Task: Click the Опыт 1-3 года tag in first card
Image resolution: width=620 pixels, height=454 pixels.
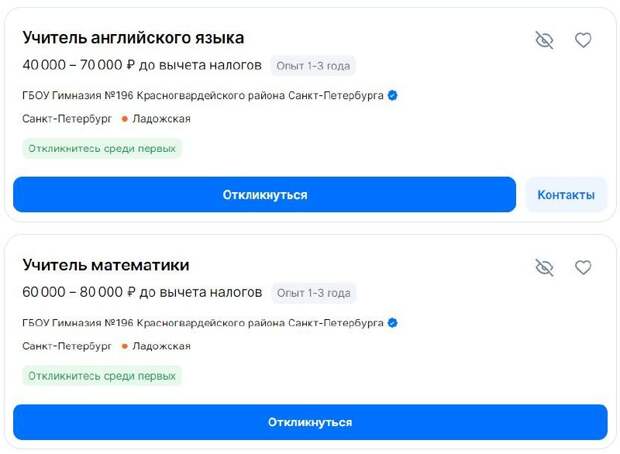Action: click(313, 66)
